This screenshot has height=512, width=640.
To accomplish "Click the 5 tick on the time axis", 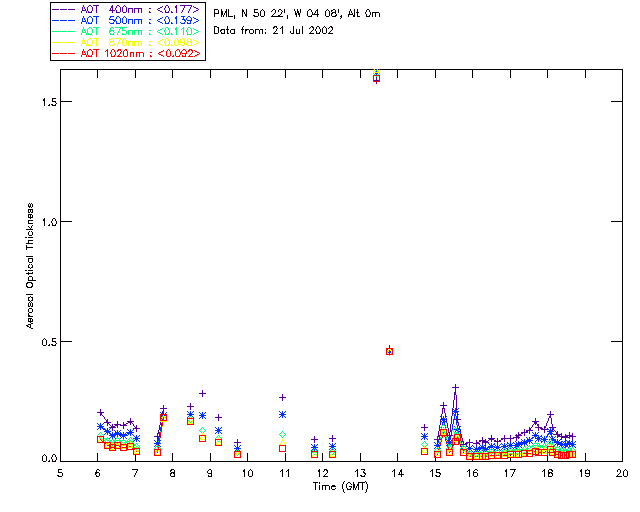I will (x=60, y=472).
